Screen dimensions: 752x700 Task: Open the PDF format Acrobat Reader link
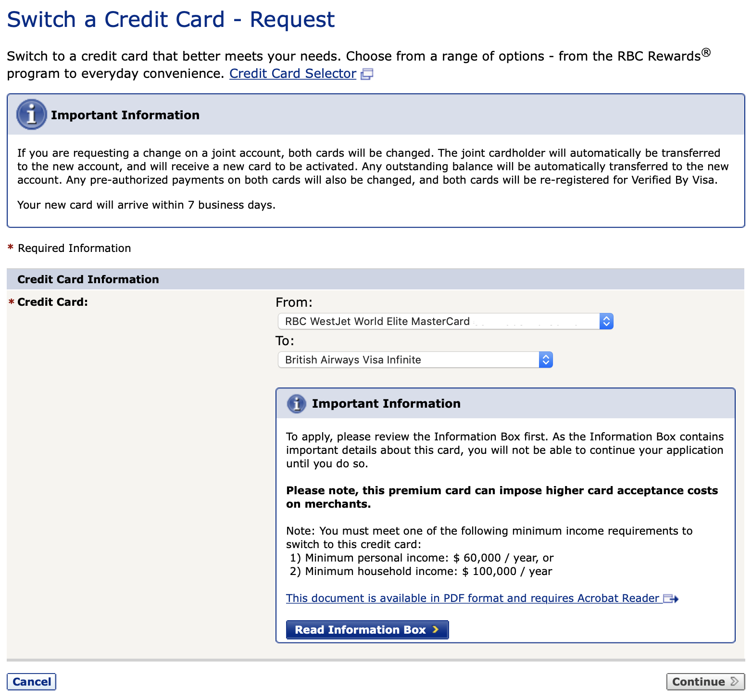pyautogui.click(x=473, y=598)
